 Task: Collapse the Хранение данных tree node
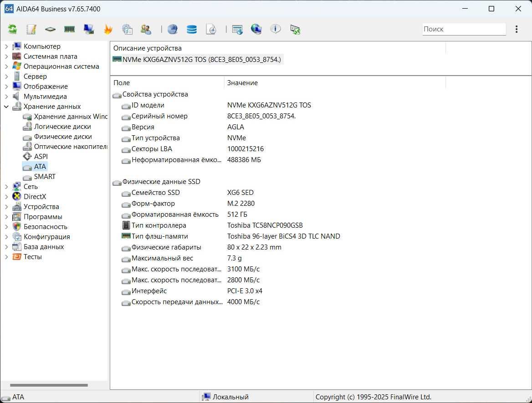tap(6, 107)
